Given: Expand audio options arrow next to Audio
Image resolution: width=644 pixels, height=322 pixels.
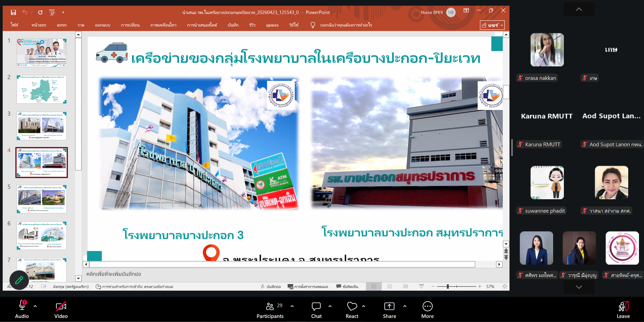Looking at the screenshot, I should pos(35,306).
